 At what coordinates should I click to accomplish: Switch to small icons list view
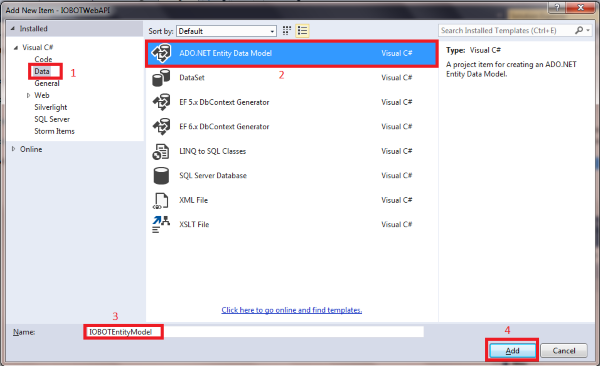click(x=302, y=31)
